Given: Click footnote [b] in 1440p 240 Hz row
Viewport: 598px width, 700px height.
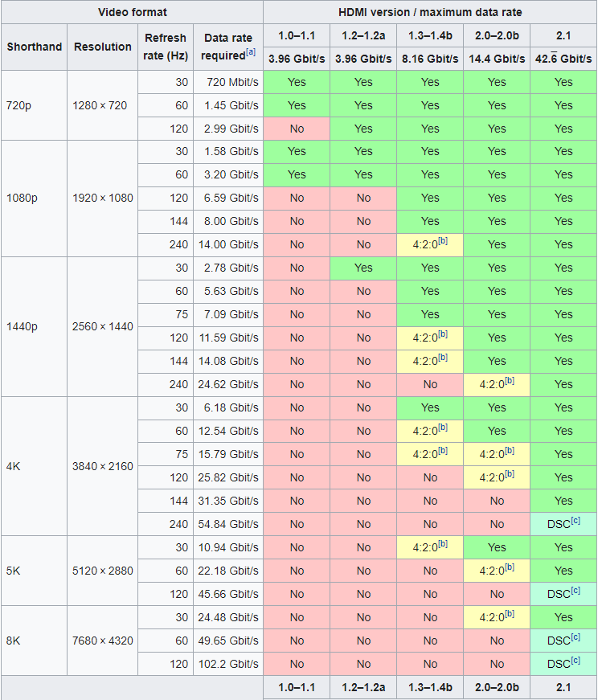Looking at the screenshot, I should [509, 381].
